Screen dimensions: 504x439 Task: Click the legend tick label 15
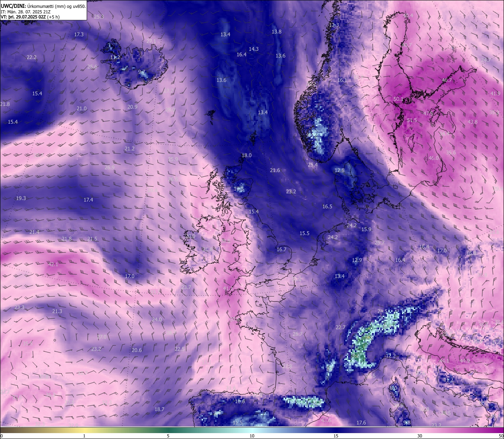336,436
